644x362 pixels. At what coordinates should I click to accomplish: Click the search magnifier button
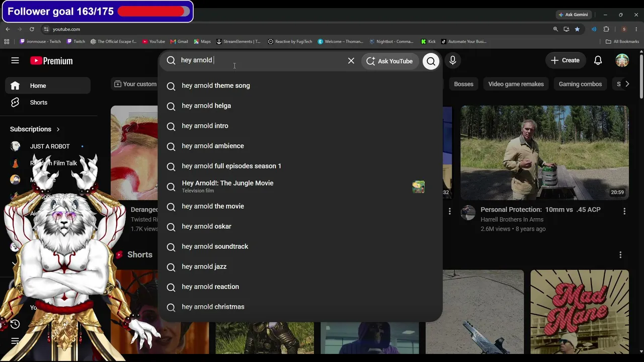431,61
